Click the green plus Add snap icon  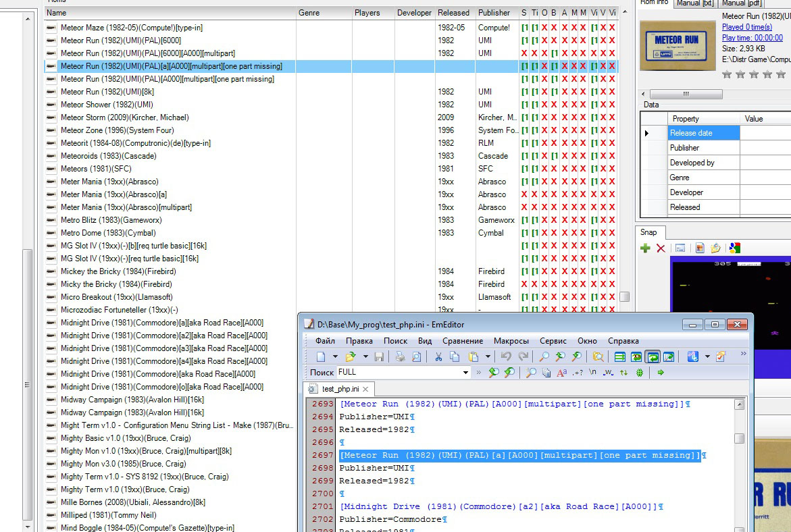(644, 248)
